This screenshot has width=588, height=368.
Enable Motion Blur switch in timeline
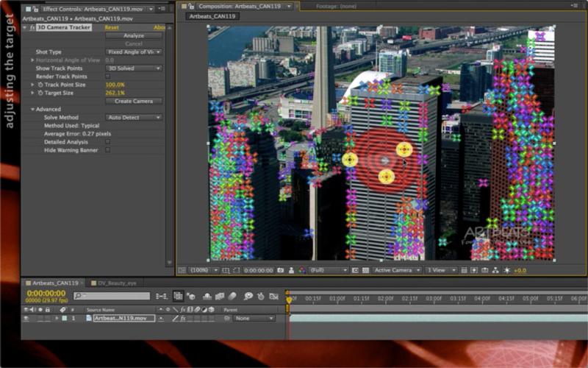232,297
